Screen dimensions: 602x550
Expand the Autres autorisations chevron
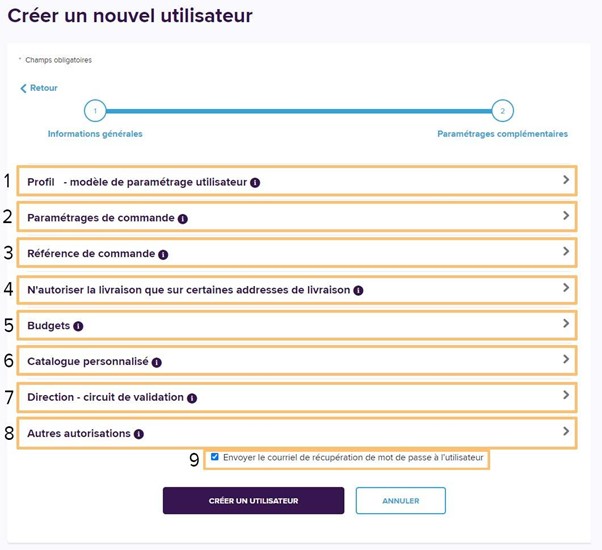pos(566,432)
